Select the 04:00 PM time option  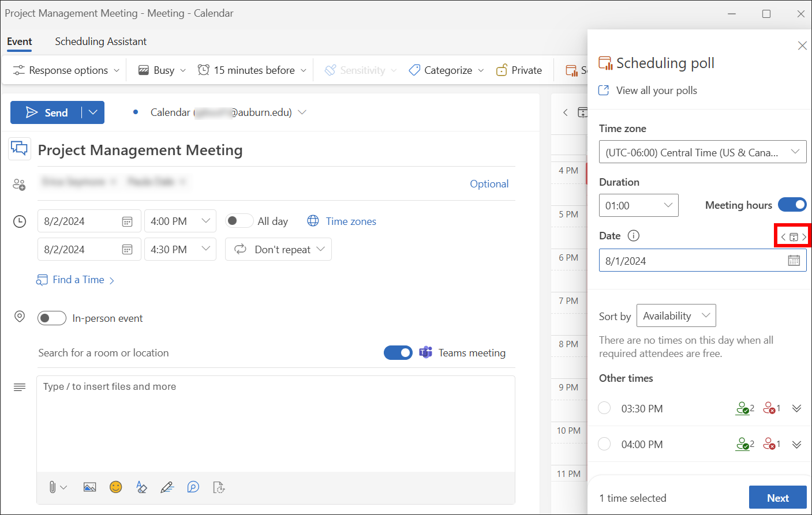(x=604, y=443)
